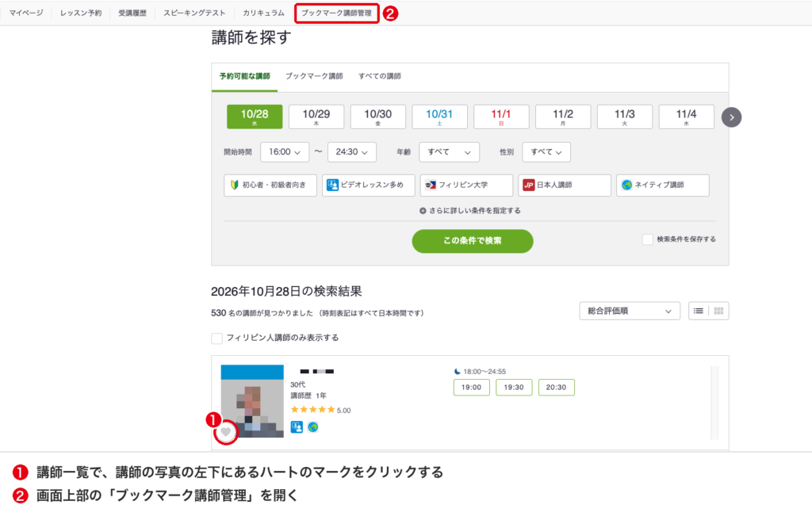The width and height of the screenshot is (812, 516).
Task: Switch to grid view icon
Action: [718, 311]
